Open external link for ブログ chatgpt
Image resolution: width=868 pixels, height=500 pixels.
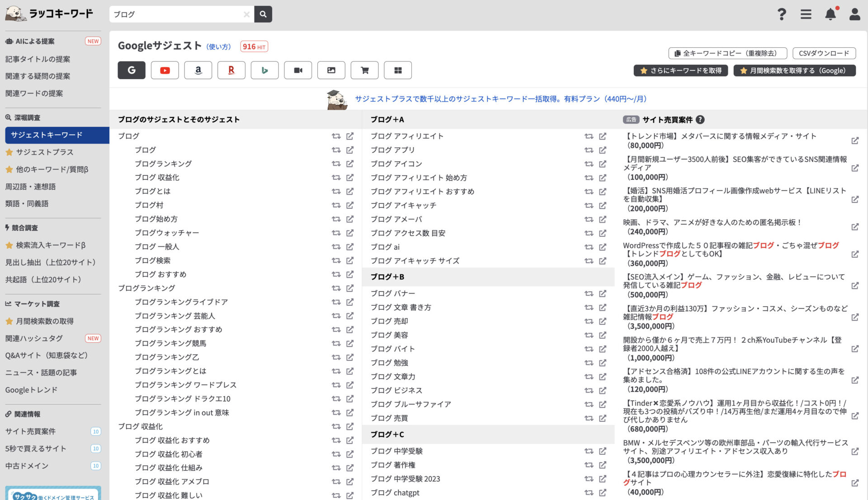[x=603, y=493]
